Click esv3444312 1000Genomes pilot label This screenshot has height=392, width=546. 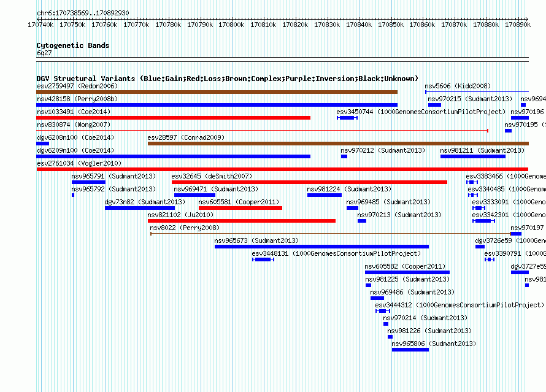tap(459, 305)
